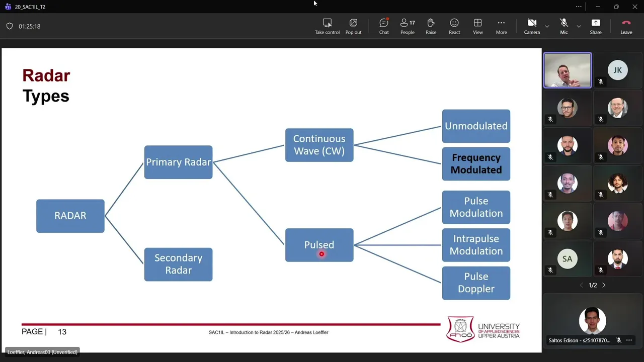The width and height of the screenshot is (644, 362).
Task: Click the Continuous Wave (CW) box
Action: click(x=319, y=145)
